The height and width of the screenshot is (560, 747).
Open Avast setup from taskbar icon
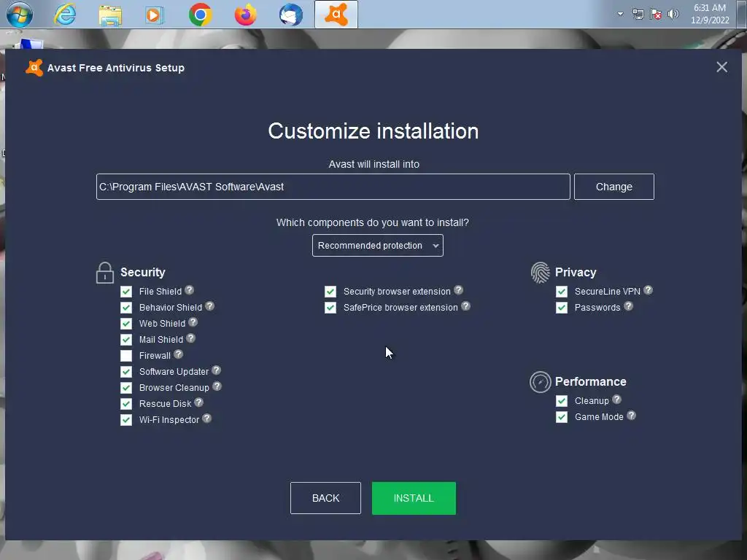[x=336, y=15]
